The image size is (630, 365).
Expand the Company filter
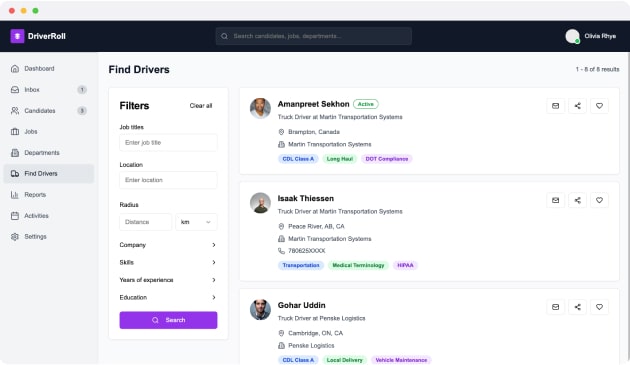[x=168, y=245]
